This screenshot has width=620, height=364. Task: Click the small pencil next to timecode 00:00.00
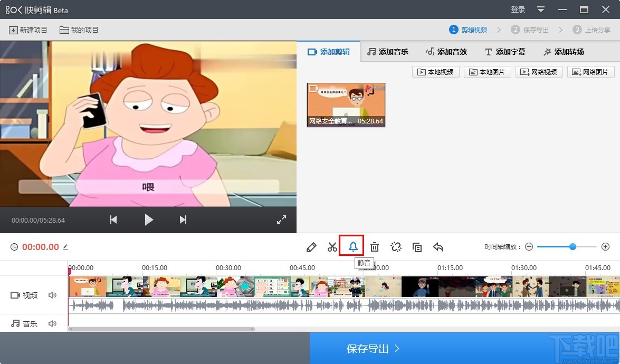[x=66, y=247]
